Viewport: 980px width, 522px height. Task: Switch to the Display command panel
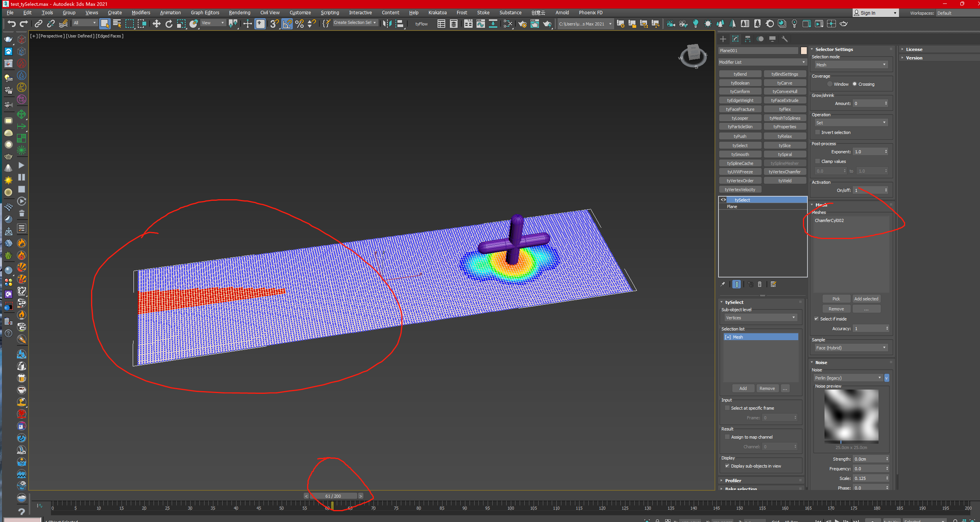pos(772,39)
